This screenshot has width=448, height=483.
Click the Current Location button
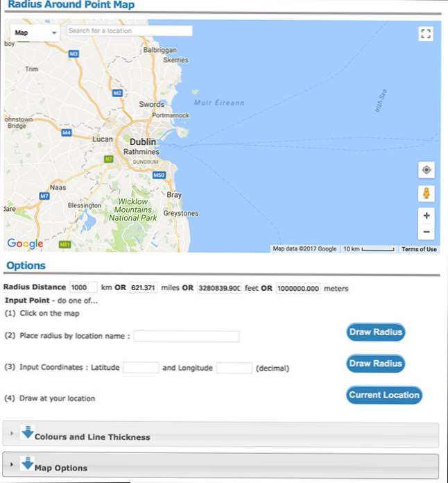384,395
